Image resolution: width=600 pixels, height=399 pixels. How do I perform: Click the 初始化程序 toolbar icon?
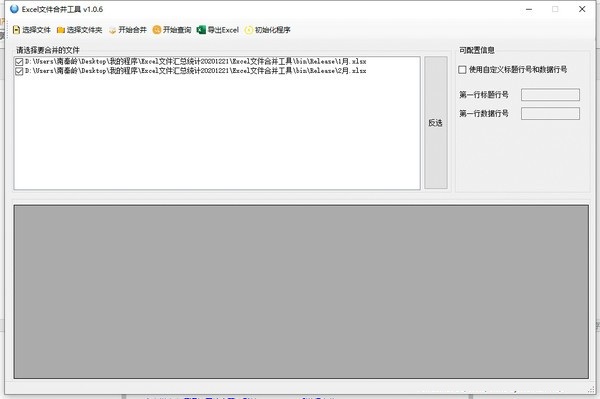click(249, 30)
